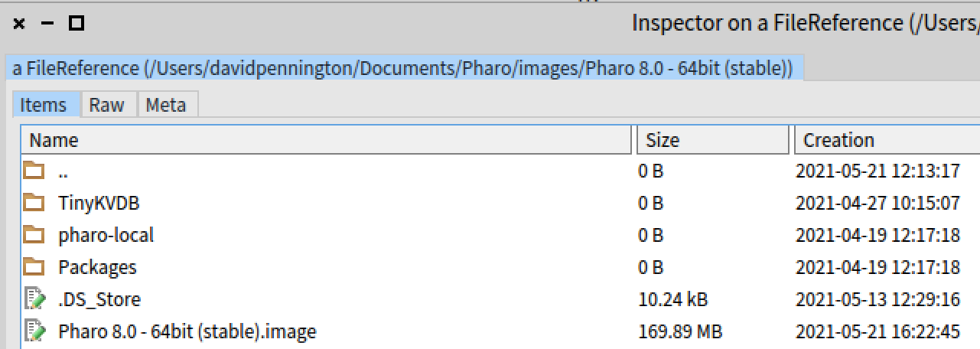Close the Inspector window
980x349 pixels.
pyautogui.click(x=19, y=24)
